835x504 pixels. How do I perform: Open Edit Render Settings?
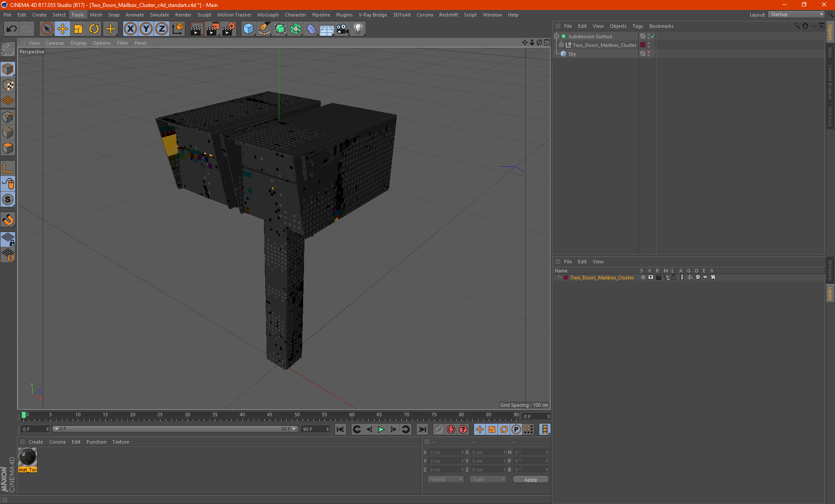point(229,29)
